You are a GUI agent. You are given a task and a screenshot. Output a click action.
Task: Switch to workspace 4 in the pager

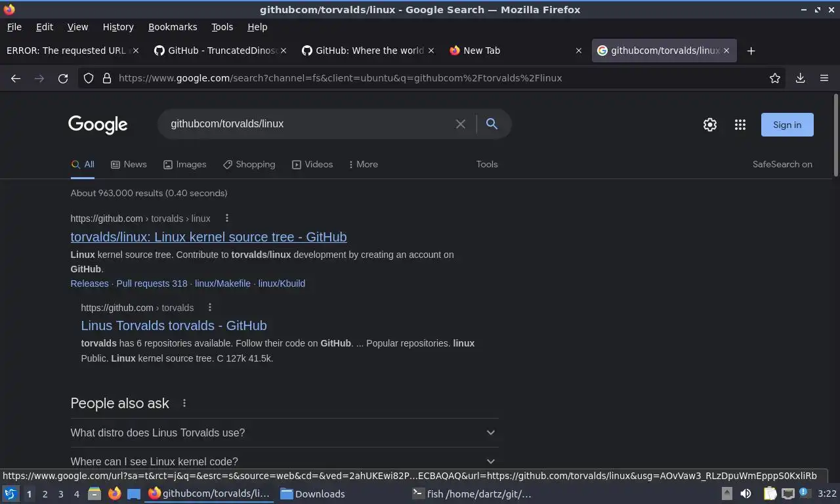pyautogui.click(x=76, y=494)
